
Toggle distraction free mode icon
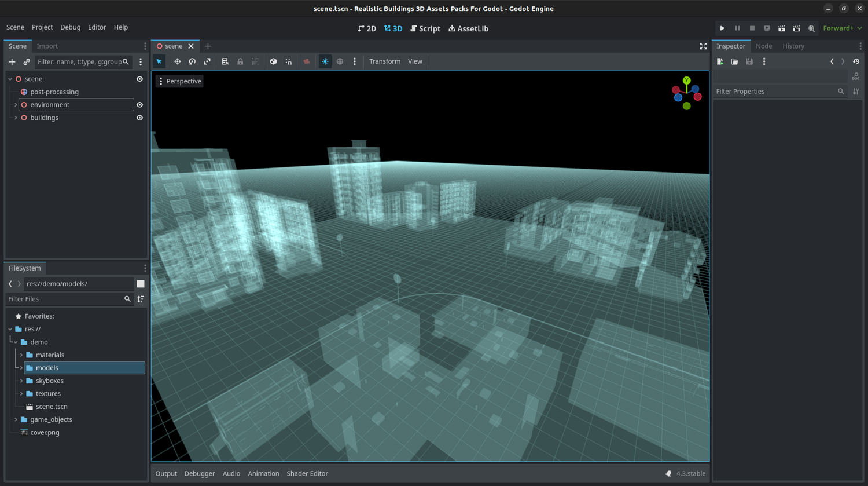[x=703, y=46]
